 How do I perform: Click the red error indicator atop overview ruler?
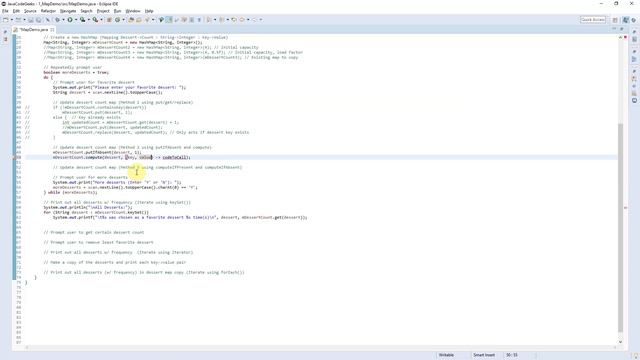pyautogui.click(x=625, y=37)
